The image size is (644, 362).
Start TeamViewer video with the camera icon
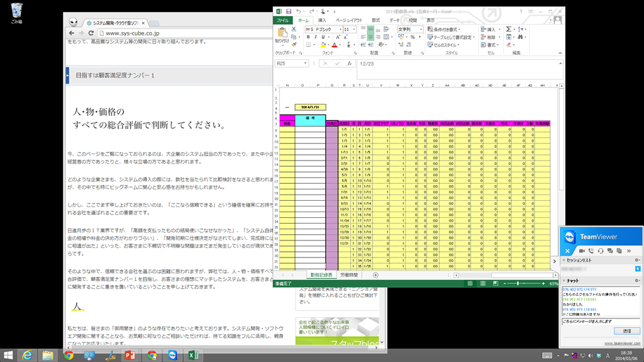[x=582, y=251]
